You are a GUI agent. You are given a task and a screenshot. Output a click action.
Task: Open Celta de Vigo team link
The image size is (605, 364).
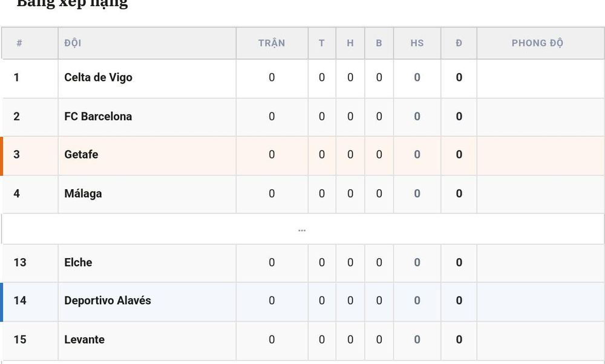click(x=99, y=77)
